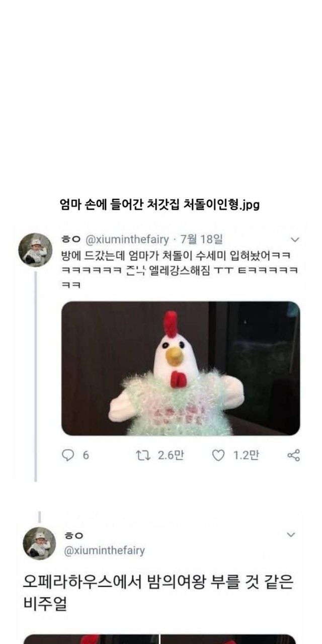
Task: Click the 1.2만 like count
Action: pyautogui.click(x=246, y=455)
